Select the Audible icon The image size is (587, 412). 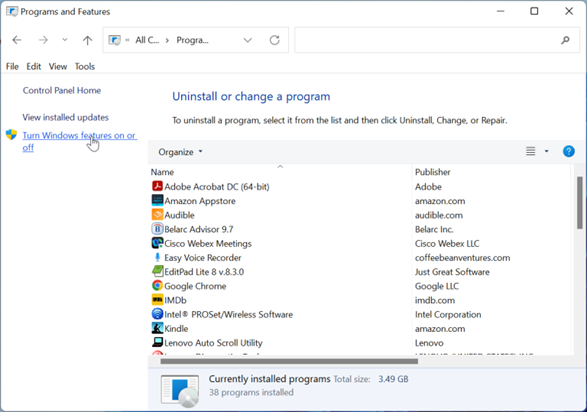point(157,214)
